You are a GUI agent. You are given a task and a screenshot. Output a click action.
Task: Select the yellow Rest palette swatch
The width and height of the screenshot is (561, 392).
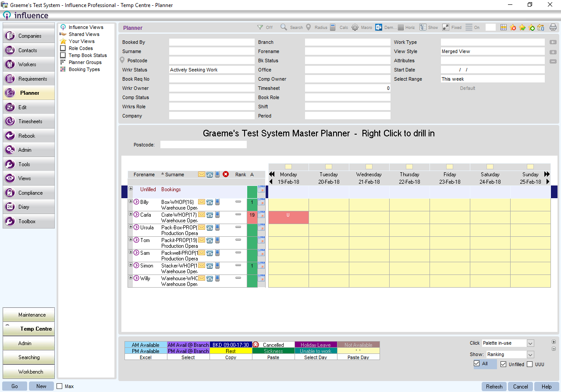click(231, 351)
